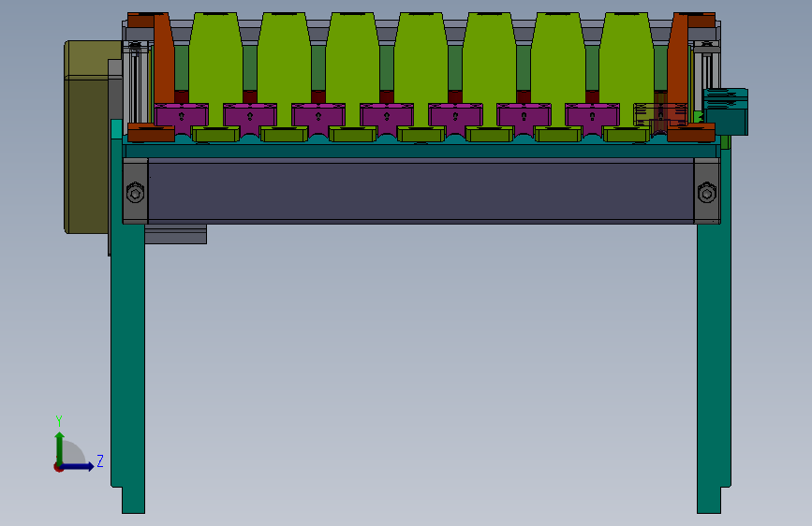
Task: Select the dark gray conveyor beam
Action: 421,191
